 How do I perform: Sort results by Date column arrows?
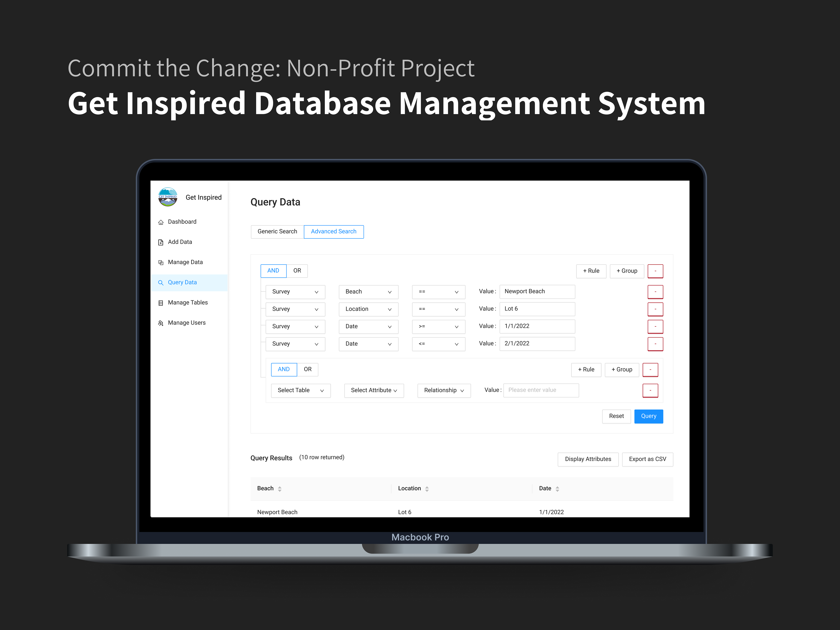(x=557, y=489)
